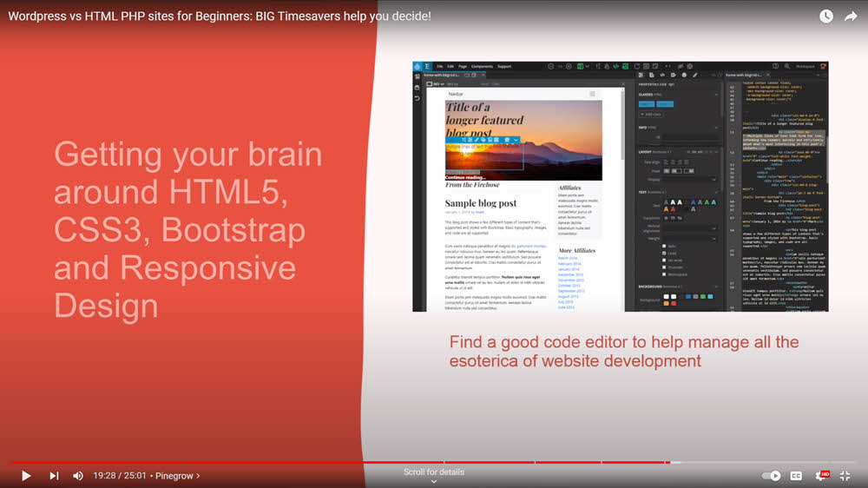Expand the Pinegrow chapter list
This screenshot has height=488, width=868.
175,476
